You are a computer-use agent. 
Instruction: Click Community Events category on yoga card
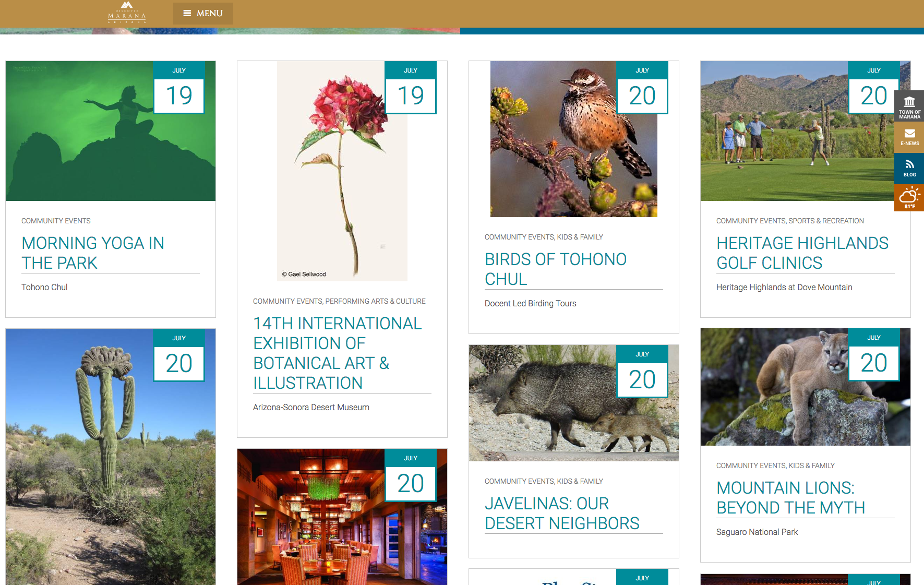(x=56, y=221)
